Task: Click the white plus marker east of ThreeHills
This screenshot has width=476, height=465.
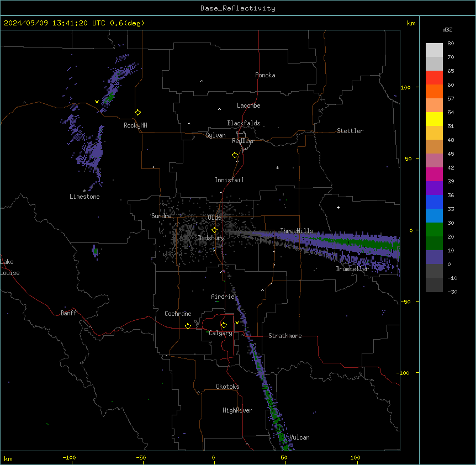Action: pyautogui.click(x=338, y=207)
